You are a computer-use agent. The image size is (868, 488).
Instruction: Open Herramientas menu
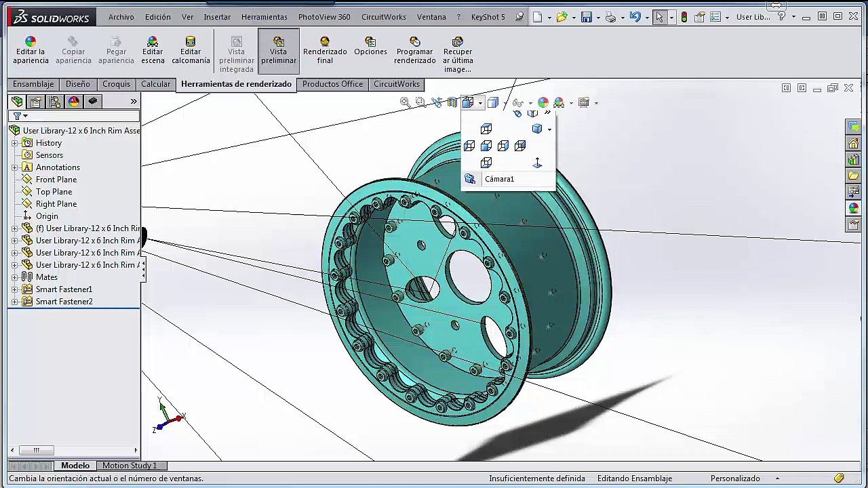tap(264, 17)
